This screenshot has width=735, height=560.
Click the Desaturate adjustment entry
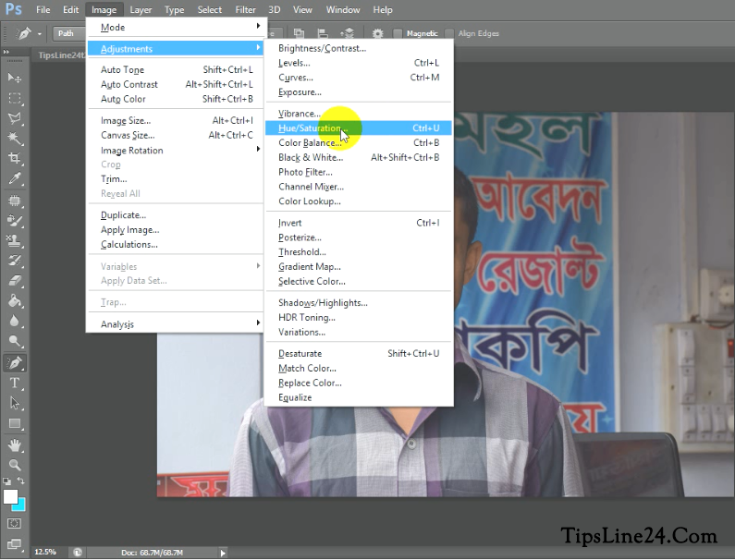[300, 353]
